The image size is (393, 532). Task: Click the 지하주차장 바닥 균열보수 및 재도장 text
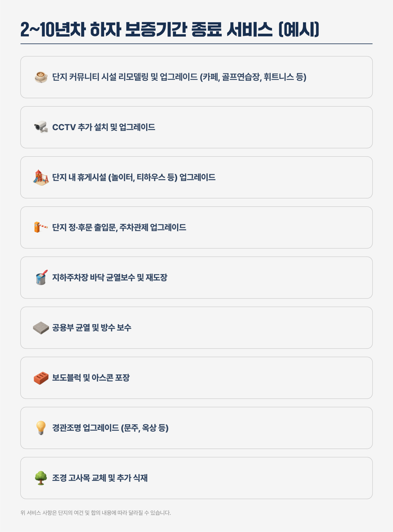pyautogui.click(x=110, y=277)
